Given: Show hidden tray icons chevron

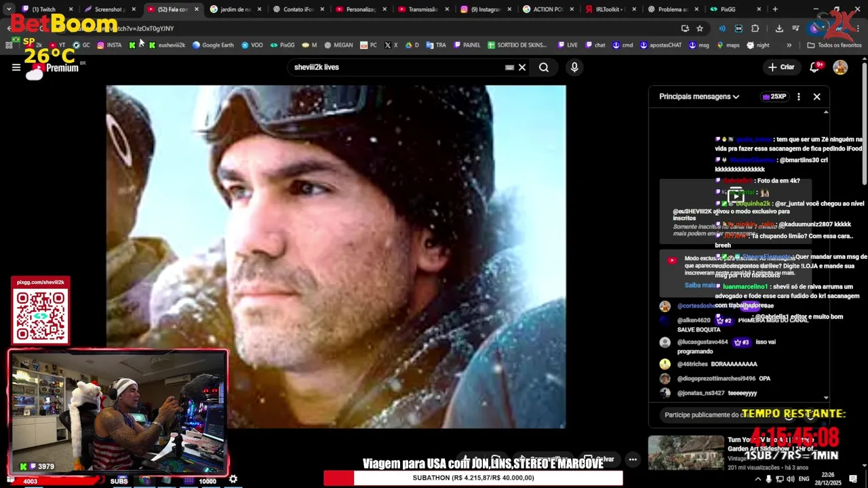Looking at the screenshot, I should coord(758,479).
